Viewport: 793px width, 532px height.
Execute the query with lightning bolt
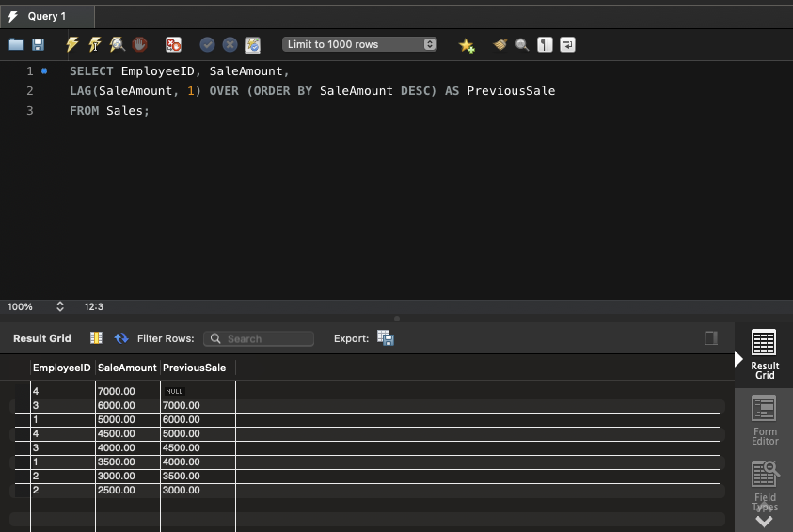[72, 44]
